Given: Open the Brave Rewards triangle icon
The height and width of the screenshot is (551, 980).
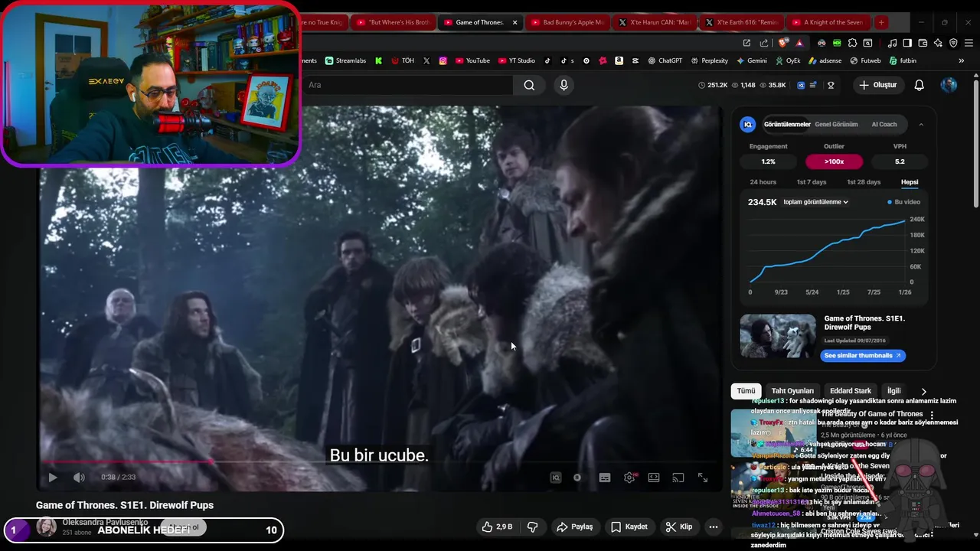Looking at the screenshot, I should (x=799, y=43).
